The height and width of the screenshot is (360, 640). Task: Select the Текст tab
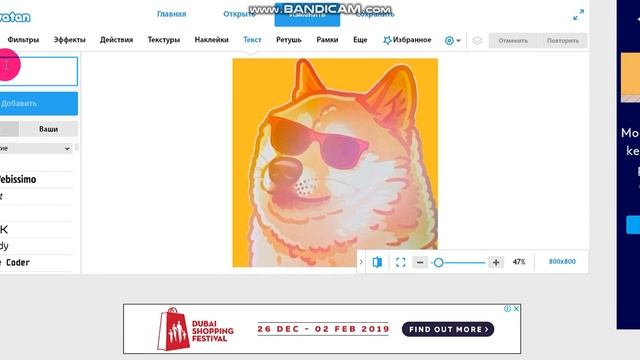(x=252, y=40)
